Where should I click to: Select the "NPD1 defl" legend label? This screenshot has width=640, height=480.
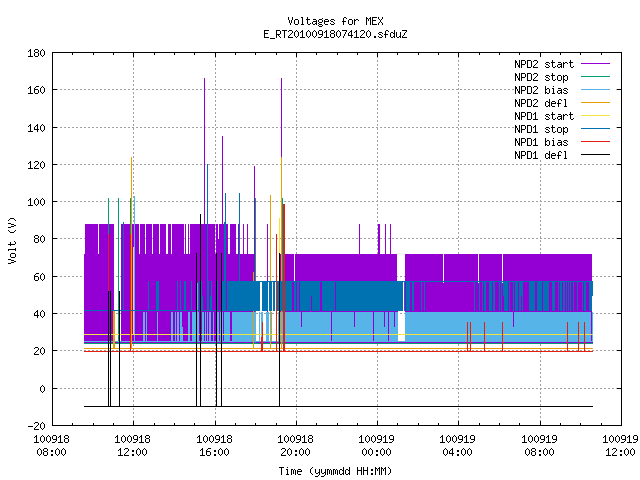[x=541, y=155]
